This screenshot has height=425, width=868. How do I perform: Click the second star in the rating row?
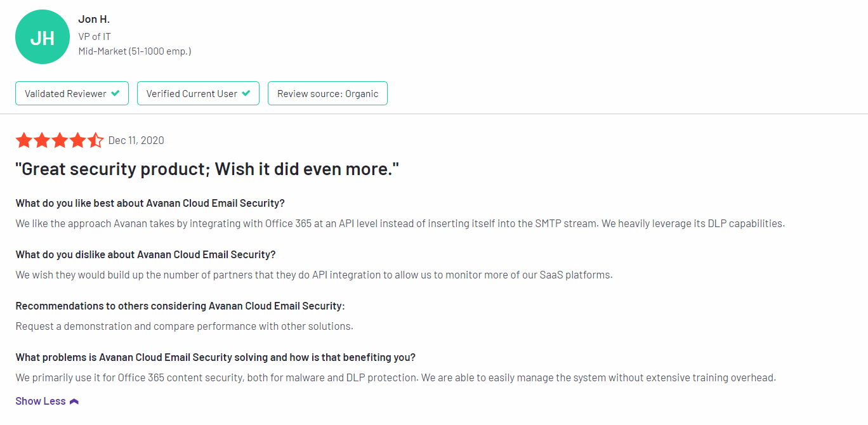[x=42, y=140]
